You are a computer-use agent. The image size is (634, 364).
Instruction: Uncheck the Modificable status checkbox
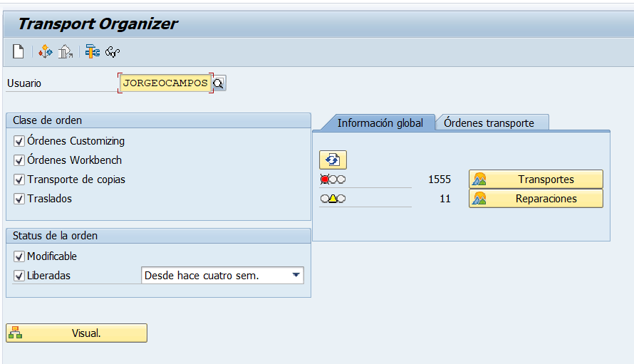click(19, 256)
